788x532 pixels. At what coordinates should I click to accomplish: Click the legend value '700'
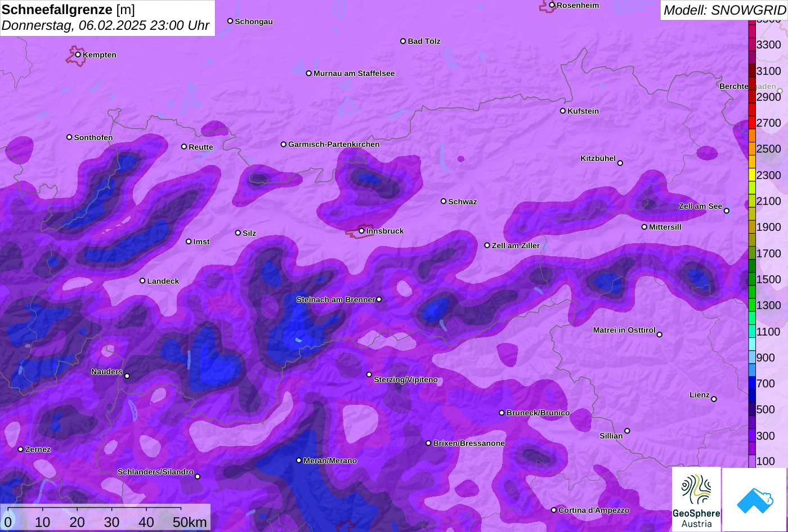pyautogui.click(x=766, y=383)
